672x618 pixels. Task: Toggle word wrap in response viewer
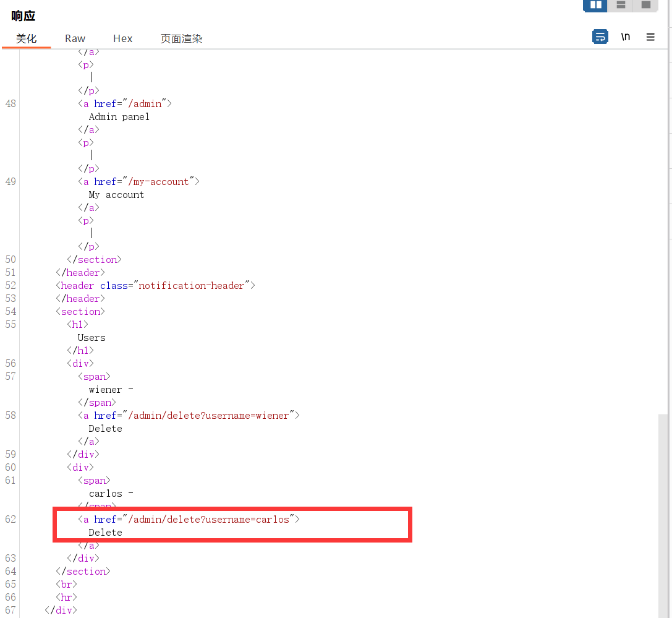(600, 37)
